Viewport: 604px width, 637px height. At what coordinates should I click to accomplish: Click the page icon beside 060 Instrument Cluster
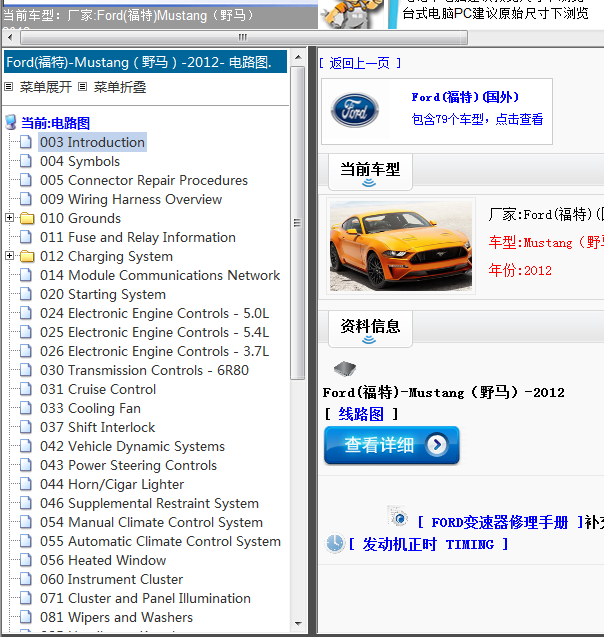(x=26, y=579)
